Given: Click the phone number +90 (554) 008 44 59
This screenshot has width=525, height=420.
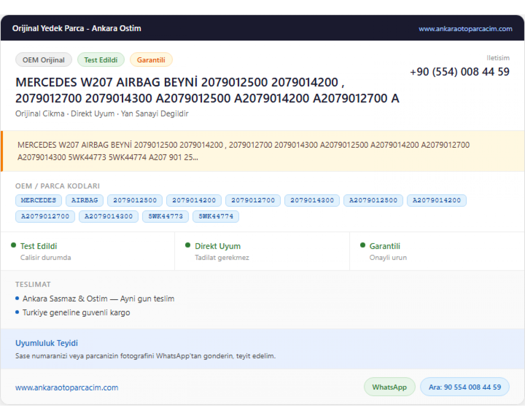Looking at the screenshot, I should (x=460, y=72).
